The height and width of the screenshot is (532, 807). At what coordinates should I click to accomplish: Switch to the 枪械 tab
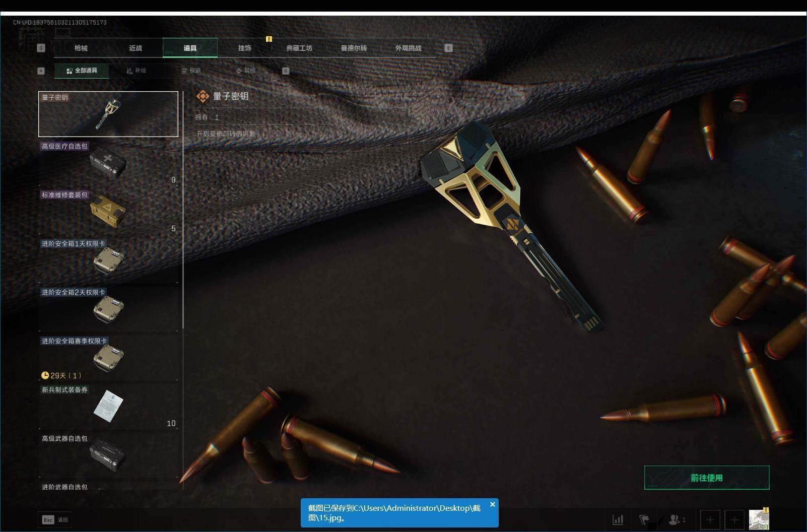point(81,48)
